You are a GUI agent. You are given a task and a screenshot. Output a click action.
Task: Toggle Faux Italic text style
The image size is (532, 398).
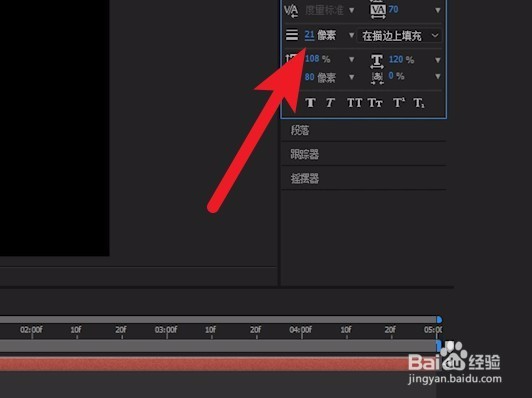[330, 102]
